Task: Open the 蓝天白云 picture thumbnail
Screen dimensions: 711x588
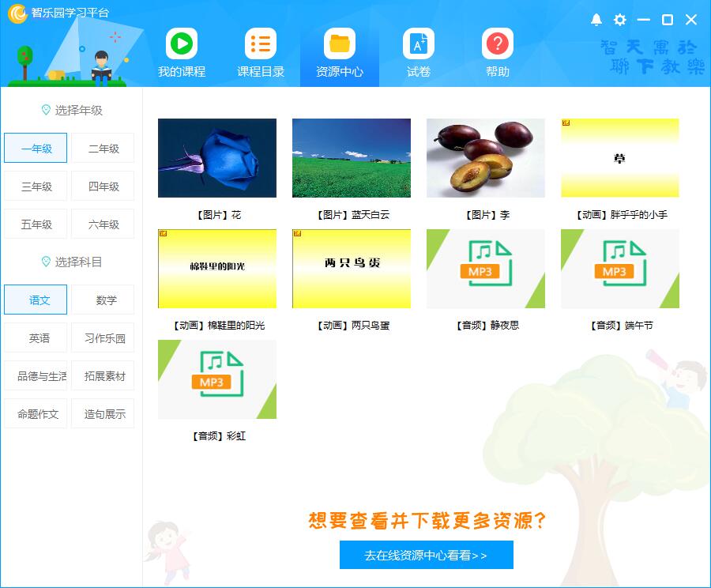Action: pyautogui.click(x=352, y=158)
